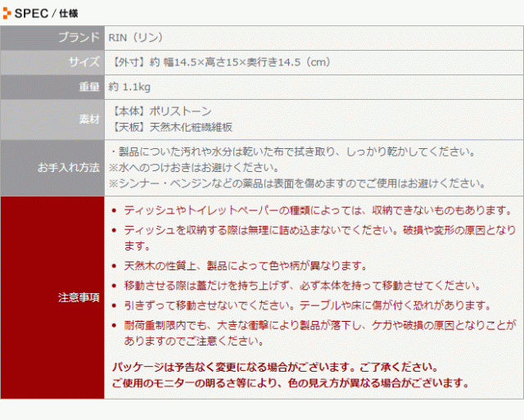The image size is (524, 420).
Task: Select the red 注意事項 label cell
Action: (x=52, y=297)
